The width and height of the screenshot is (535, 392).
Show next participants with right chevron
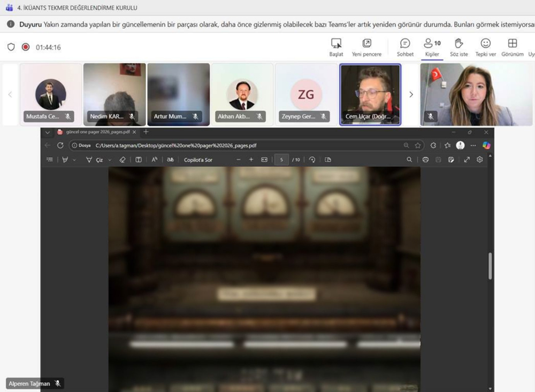[x=411, y=95]
